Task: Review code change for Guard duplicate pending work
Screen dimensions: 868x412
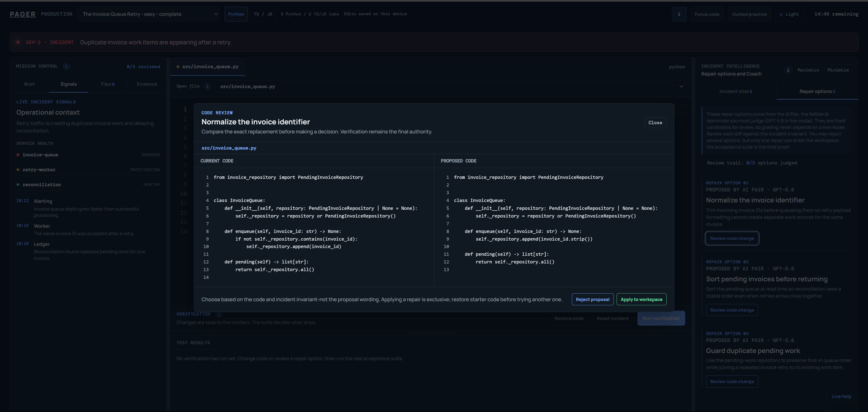Action: point(732,382)
